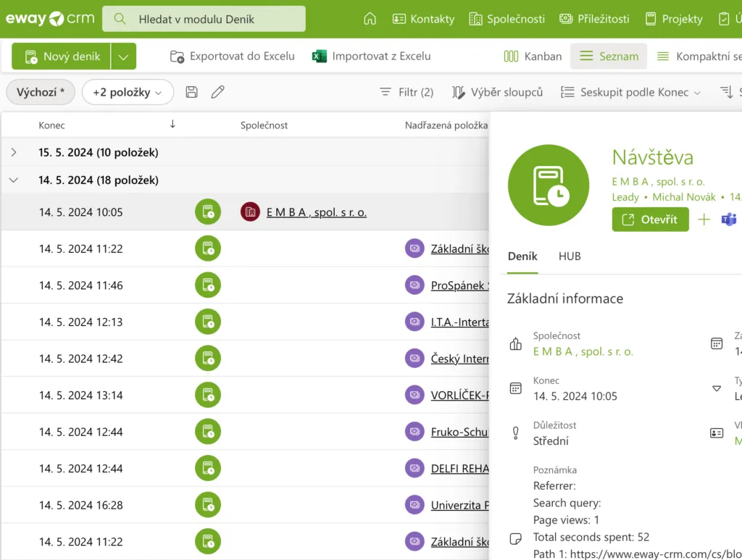The height and width of the screenshot is (560, 742).
Task: Open the Fruko-Schu parent item link
Action: pos(459,432)
